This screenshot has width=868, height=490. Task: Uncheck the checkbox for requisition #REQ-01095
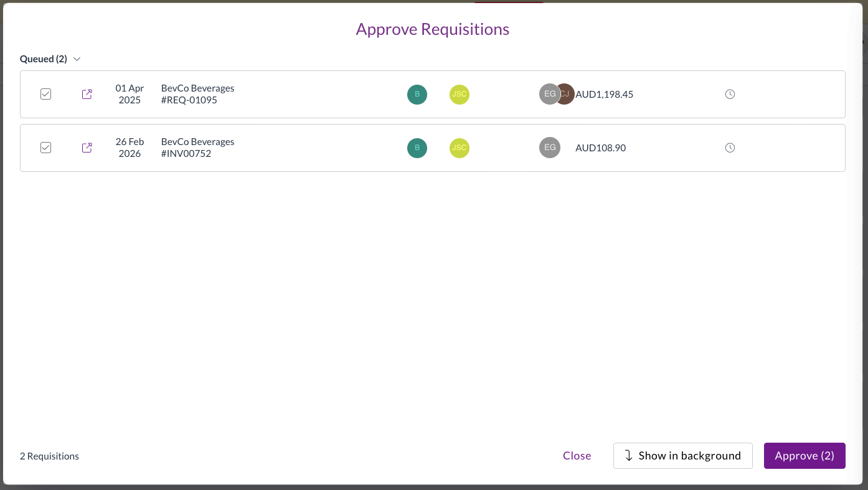click(45, 94)
